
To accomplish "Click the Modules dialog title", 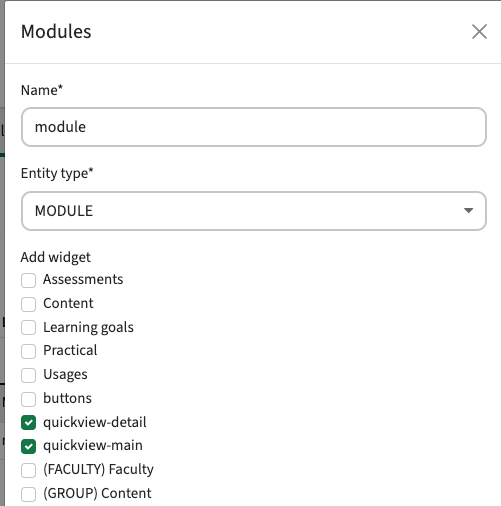I will click(x=56, y=32).
